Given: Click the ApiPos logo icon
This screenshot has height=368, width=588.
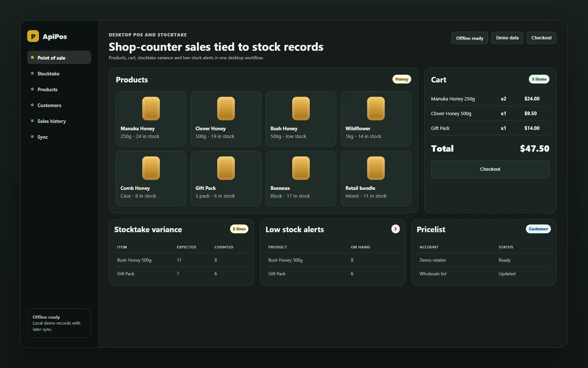Looking at the screenshot, I should tap(33, 36).
